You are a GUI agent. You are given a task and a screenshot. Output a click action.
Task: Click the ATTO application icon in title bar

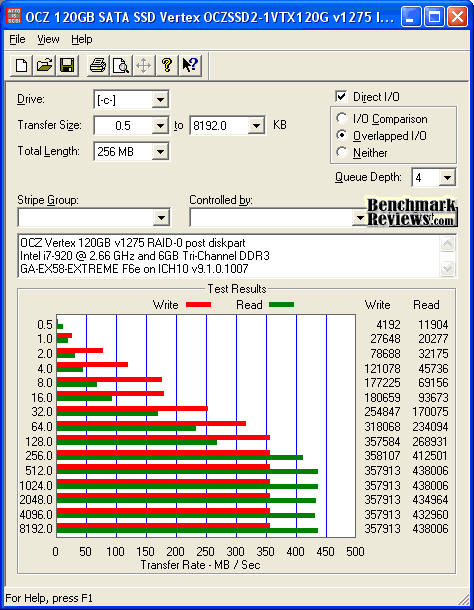pos(14,17)
